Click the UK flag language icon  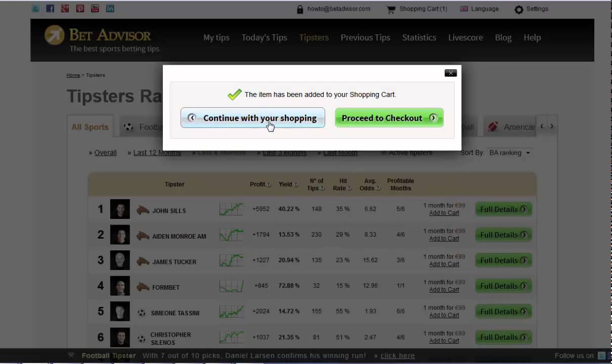pos(464,9)
